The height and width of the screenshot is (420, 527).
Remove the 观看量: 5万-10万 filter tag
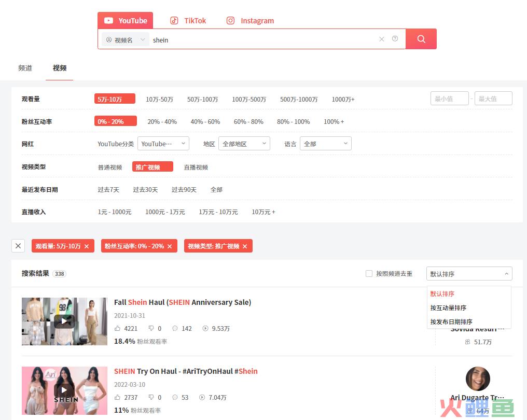click(87, 246)
